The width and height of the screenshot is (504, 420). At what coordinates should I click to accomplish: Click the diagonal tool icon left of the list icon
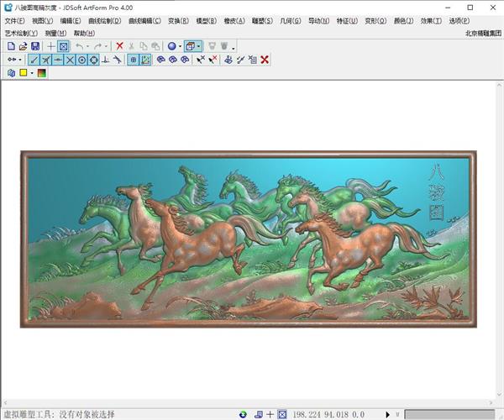(240, 60)
